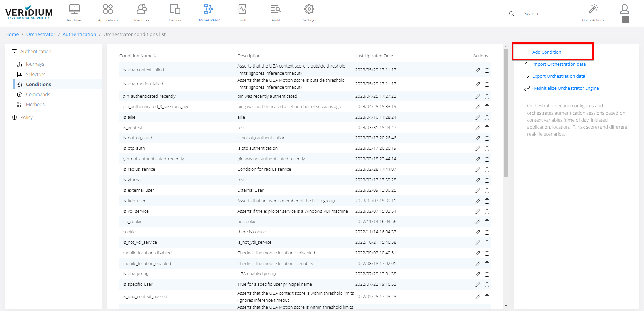Click the Quick Actions magic wand icon
The width and height of the screenshot is (644, 311).
[593, 9]
